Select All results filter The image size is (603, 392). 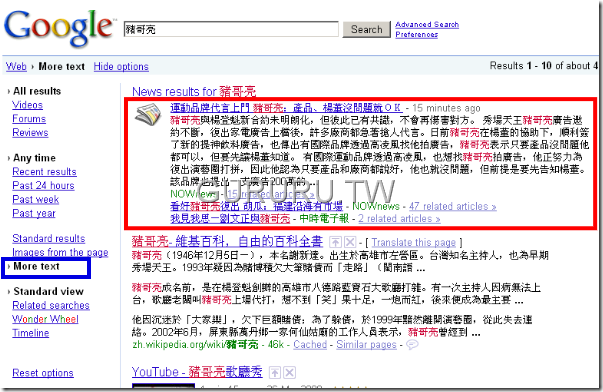[x=37, y=91]
